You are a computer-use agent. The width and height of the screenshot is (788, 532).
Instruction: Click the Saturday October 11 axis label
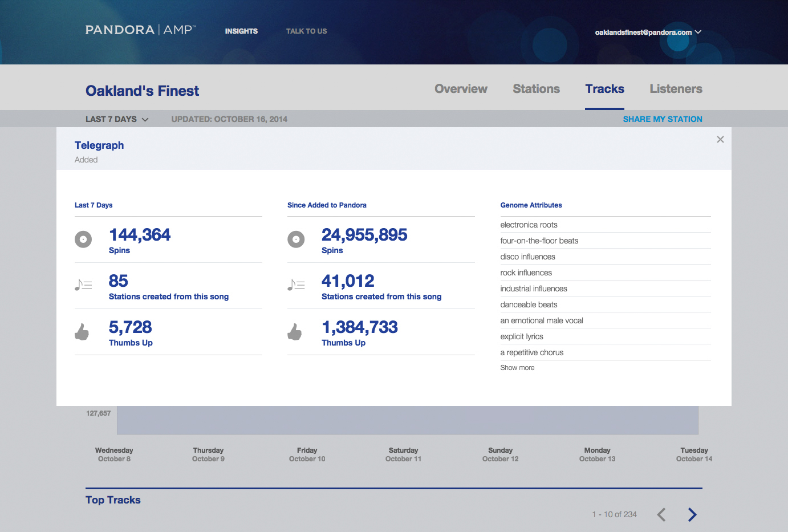pos(403,454)
